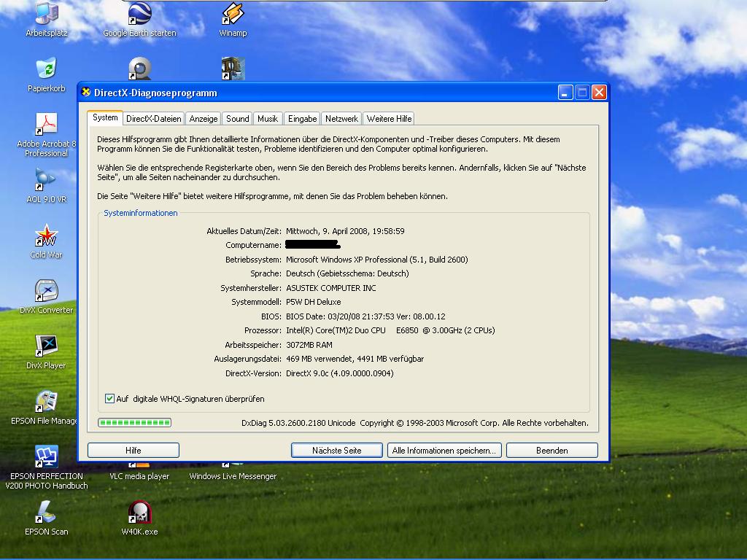Viewport: 747px width, 560px height.
Task: Open the Netzwerk tab
Action: [x=341, y=119]
